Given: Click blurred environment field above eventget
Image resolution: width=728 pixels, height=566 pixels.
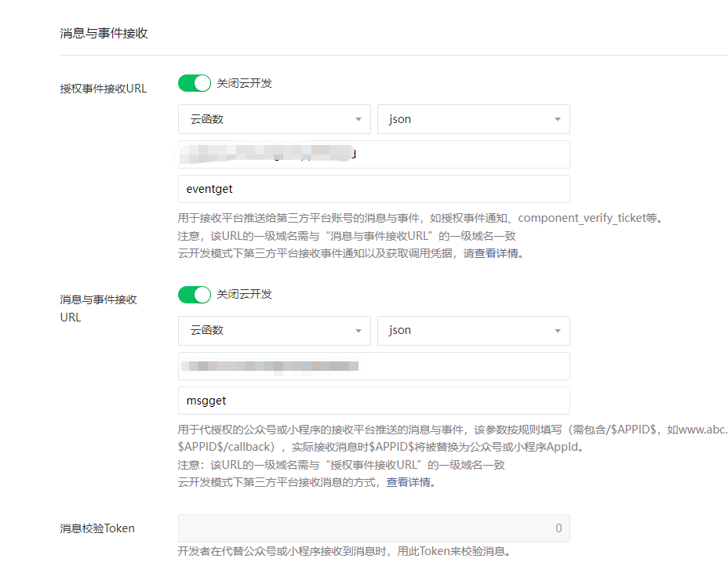Looking at the screenshot, I should [373, 154].
